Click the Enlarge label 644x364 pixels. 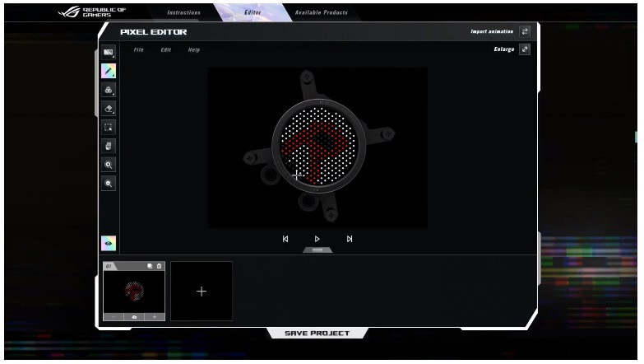click(504, 49)
